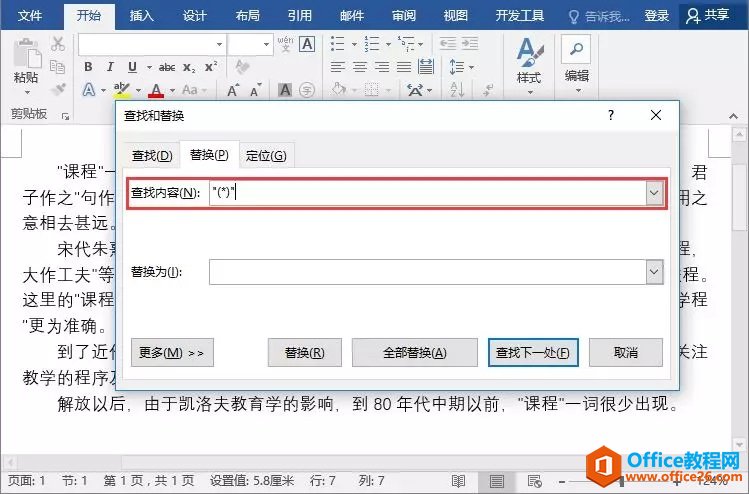Select the Cut scissors icon
The image size is (749, 494).
58,44
